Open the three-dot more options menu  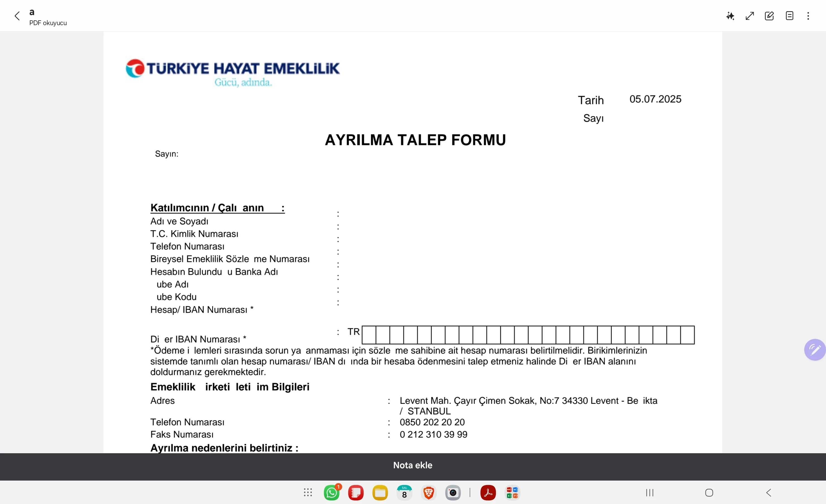click(x=808, y=16)
